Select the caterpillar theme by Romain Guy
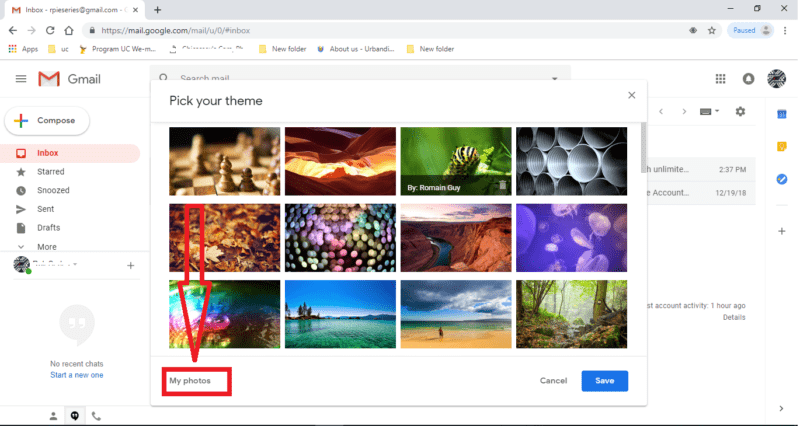Screen dimensions: 800x426 coord(456,161)
